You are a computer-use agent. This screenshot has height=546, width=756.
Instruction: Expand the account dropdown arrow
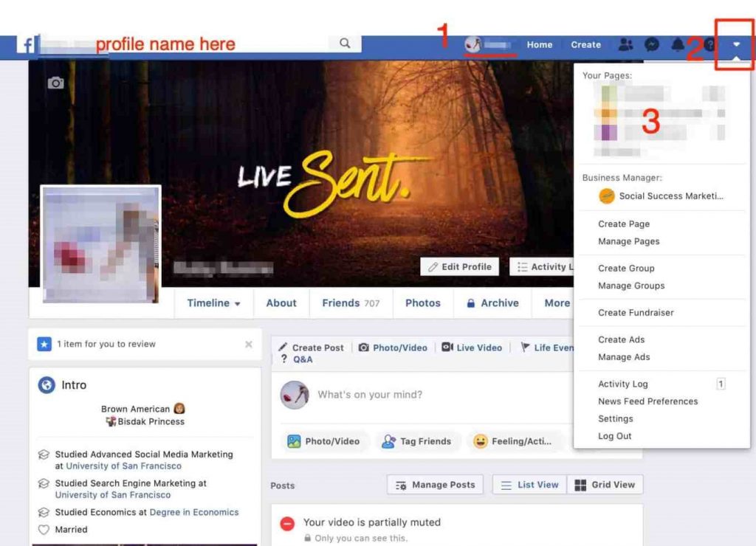736,45
